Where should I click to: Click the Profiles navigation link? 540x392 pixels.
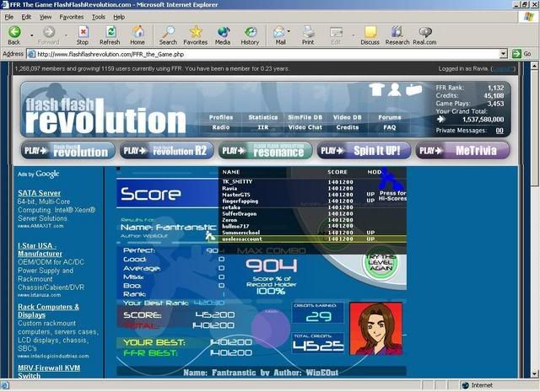(221, 117)
